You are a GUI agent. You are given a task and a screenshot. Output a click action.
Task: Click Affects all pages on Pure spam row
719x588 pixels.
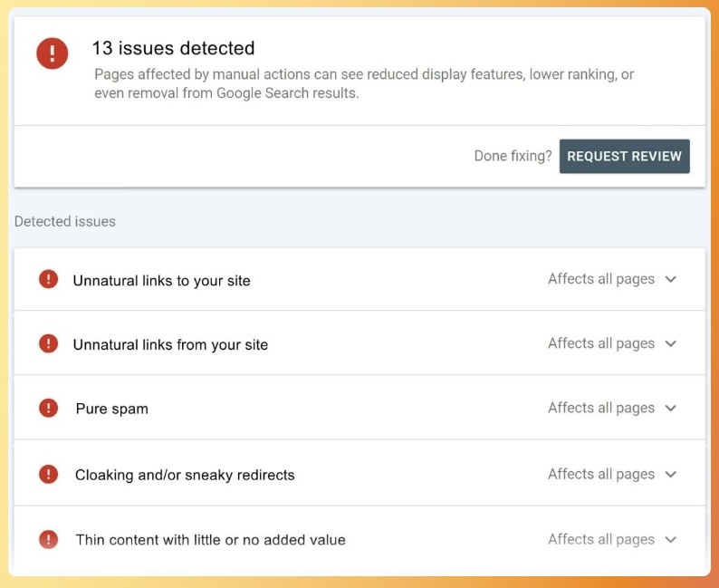pos(600,408)
